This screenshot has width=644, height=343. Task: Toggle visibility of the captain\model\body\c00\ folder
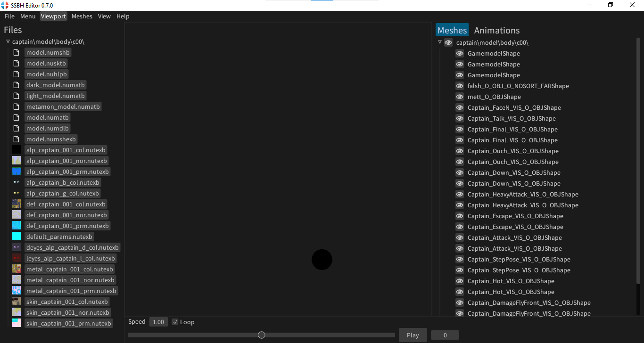coord(448,42)
